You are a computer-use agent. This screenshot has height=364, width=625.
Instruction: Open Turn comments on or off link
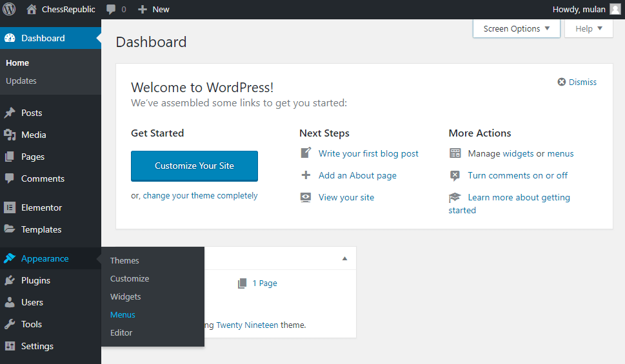pos(517,176)
